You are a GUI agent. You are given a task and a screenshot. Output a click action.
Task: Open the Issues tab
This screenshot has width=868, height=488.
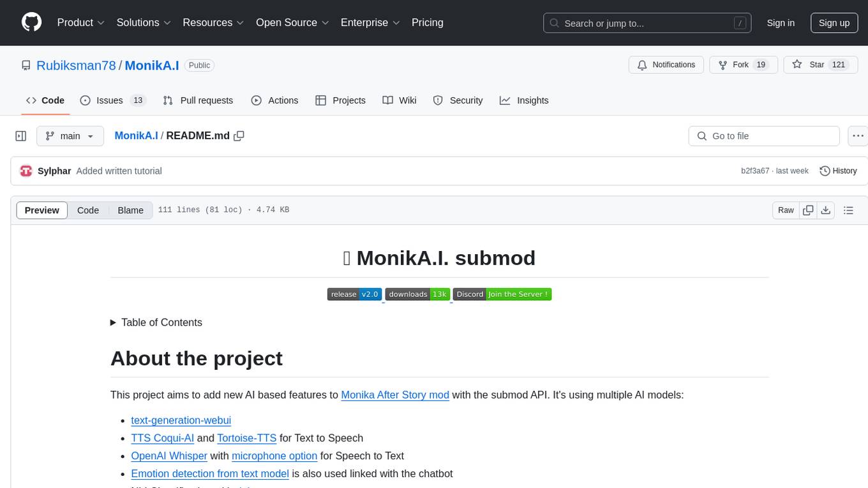[x=113, y=100]
